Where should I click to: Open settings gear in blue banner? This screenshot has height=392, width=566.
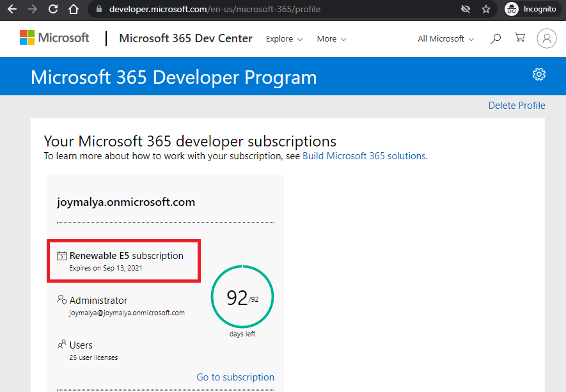pos(539,74)
